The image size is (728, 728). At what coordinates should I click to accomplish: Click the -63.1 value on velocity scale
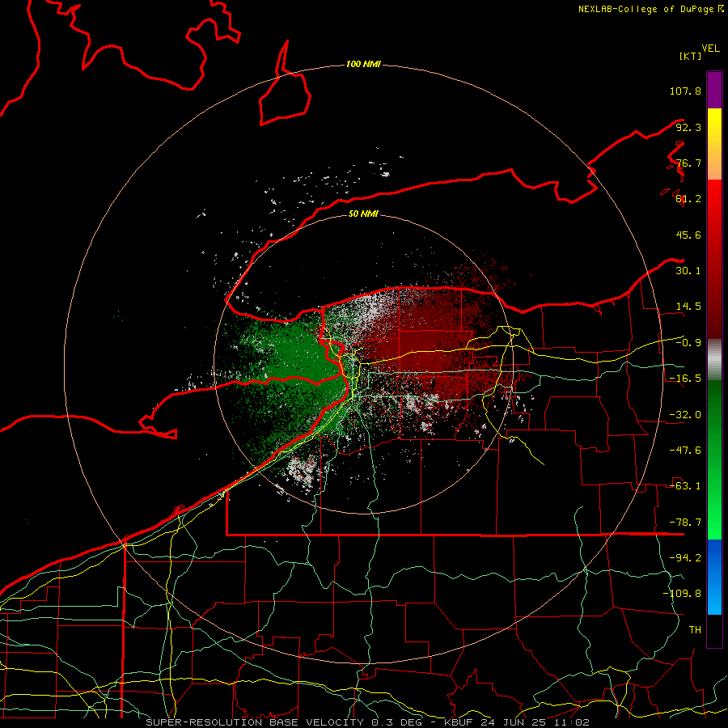click(x=685, y=486)
